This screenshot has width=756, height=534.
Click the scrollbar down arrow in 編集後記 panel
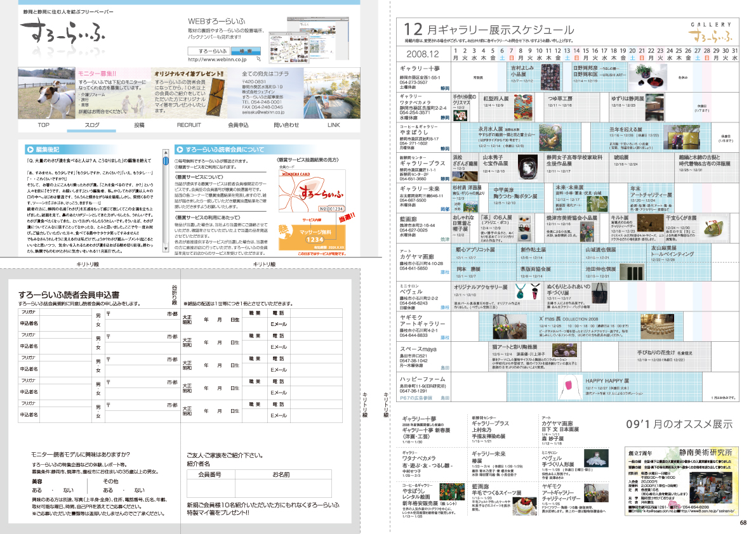click(x=166, y=249)
